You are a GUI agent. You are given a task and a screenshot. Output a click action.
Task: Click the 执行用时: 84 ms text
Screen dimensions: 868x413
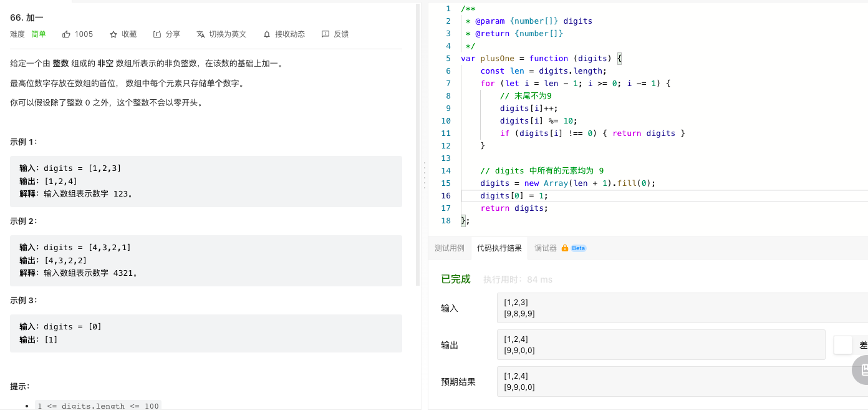pyautogui.click(x=518, y=279)
